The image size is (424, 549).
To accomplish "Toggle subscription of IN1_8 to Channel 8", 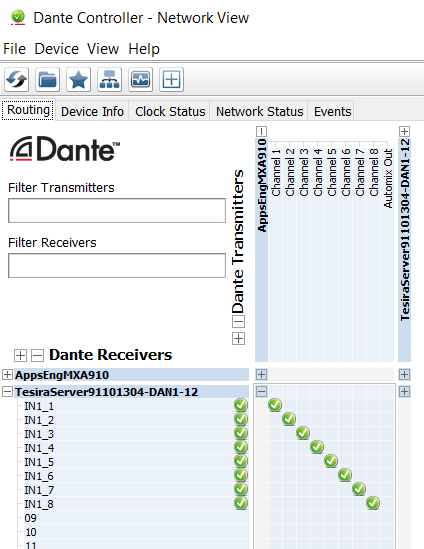I will pyautogui.click(x=373, y=503).
